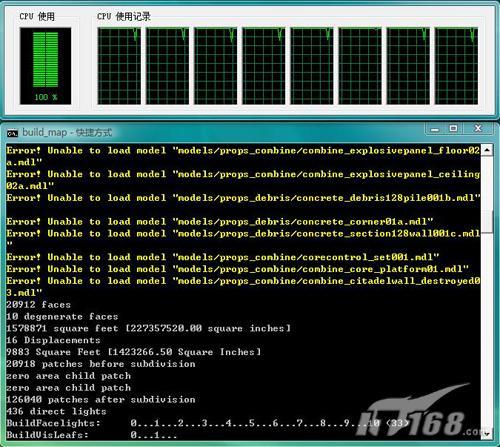This screenshot has width=500, height=447.
Task: Click the BuildVisLeafs progress line
Action: 92,435
